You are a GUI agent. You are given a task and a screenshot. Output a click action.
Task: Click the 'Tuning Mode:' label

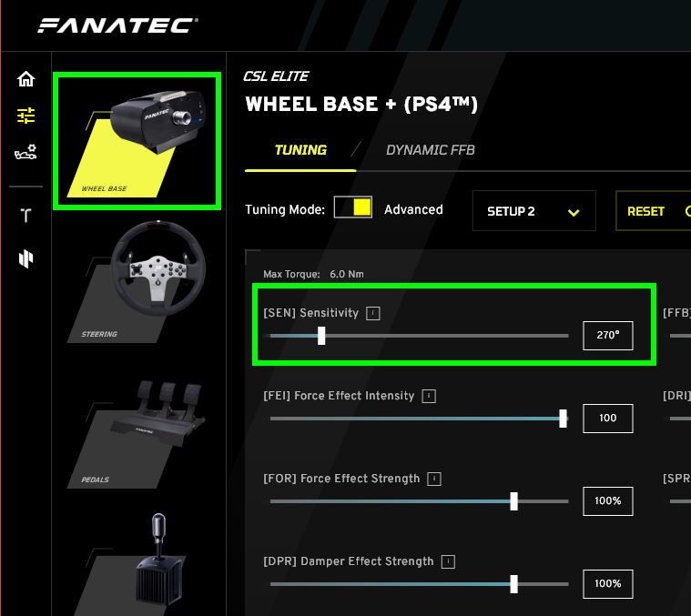click(x=285, y=209)
